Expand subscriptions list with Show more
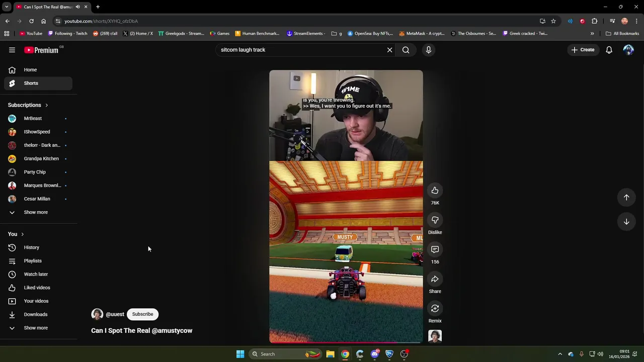Viewport: 644px width, 362px height. [38, 212]
